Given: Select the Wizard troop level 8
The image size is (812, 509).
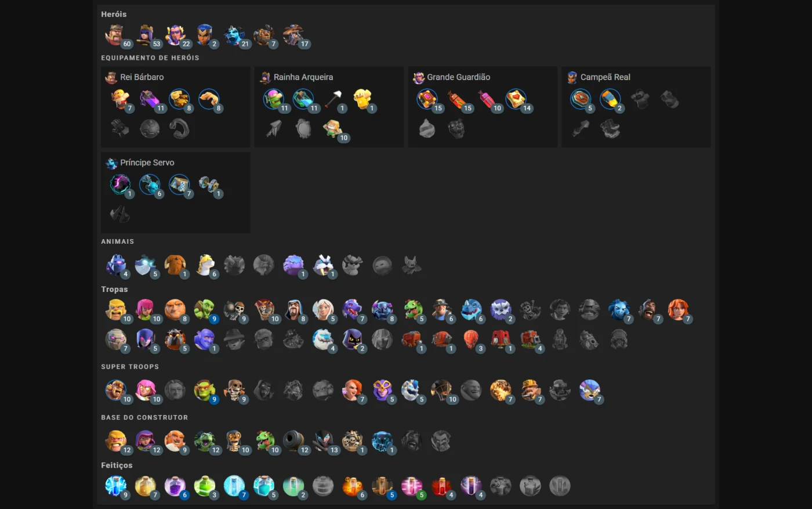Looking at the screenshot, I should [293, 310].
